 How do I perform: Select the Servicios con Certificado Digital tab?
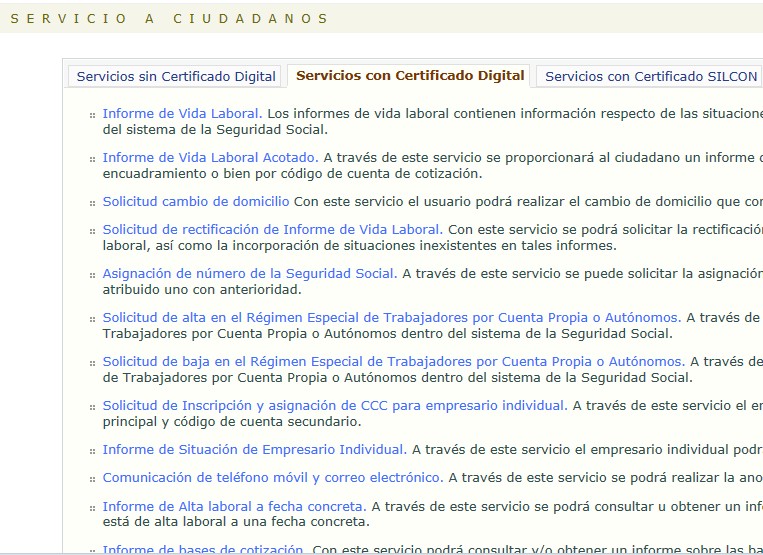pyautogui.click(x=410, y=76)
